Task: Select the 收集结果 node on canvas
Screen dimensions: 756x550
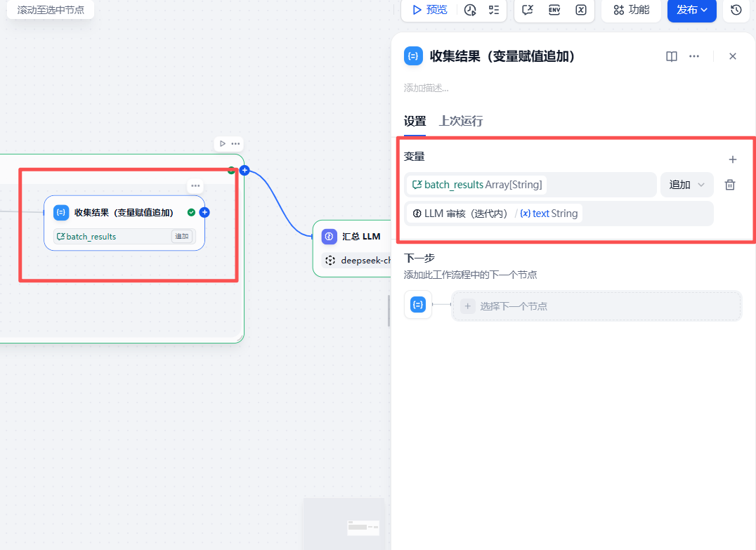Action: coord(124,223)
